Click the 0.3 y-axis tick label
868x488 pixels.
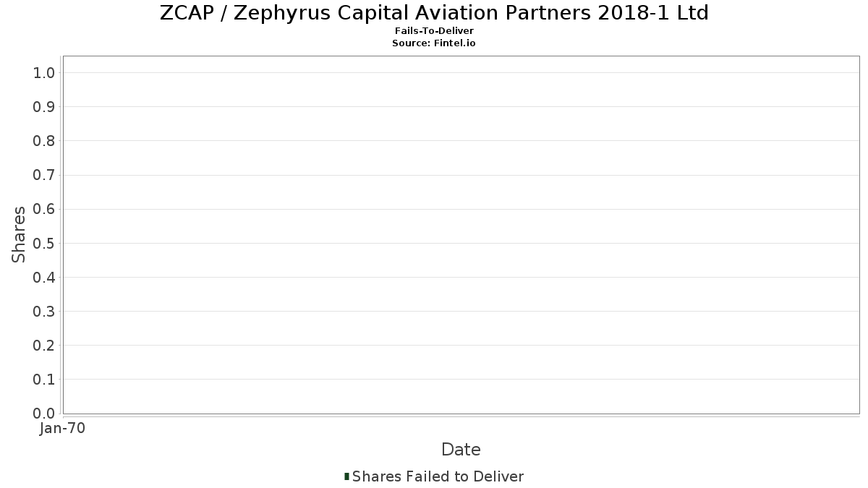(x=44, y=312)
